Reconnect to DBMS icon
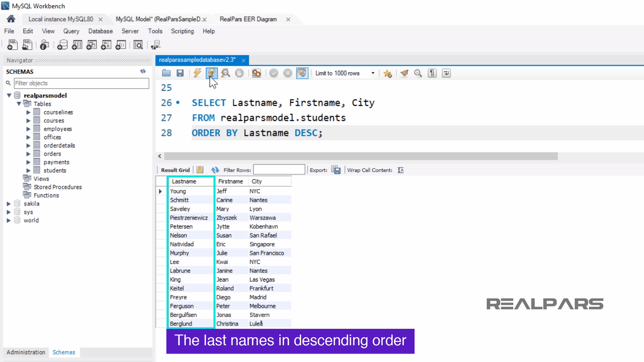This screenshot has width=644, height=362. pos(156,45)
